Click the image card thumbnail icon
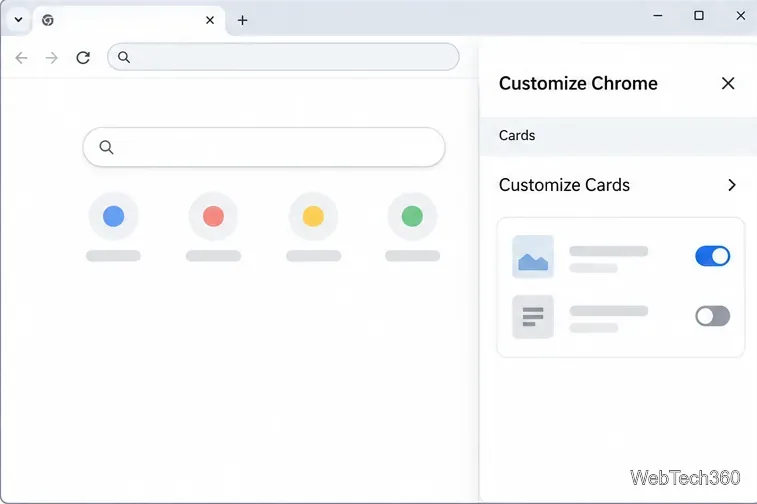Screen dimensions: 757x504 (533, 256)
